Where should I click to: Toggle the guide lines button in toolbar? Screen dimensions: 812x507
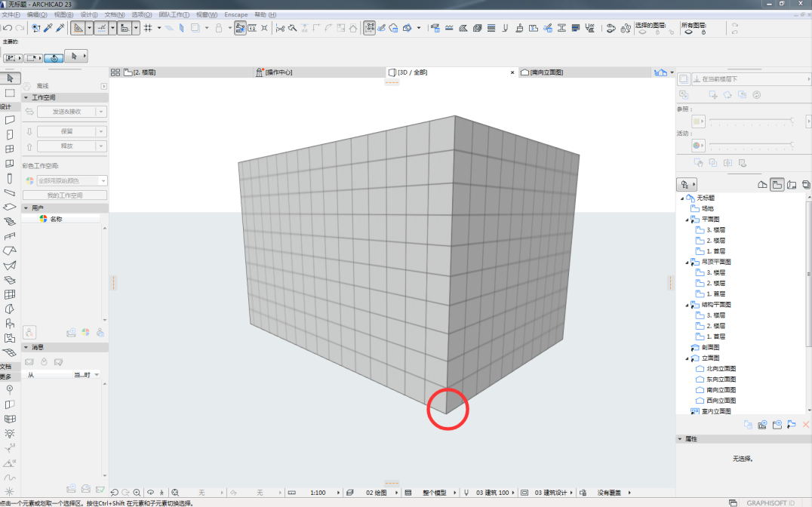coord(78,28)
